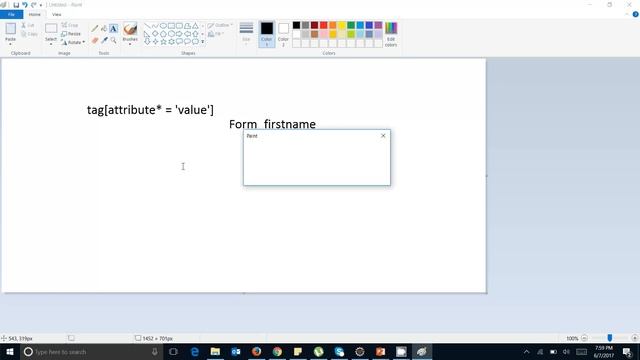
Task: Pick the black color swatch
Action: (296, 25)
